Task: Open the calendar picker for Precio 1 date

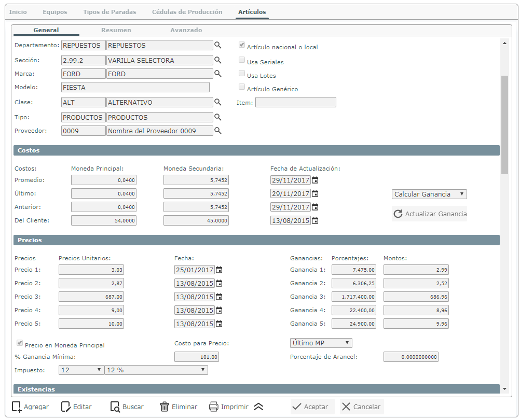Action: click(x=219, y=270)
